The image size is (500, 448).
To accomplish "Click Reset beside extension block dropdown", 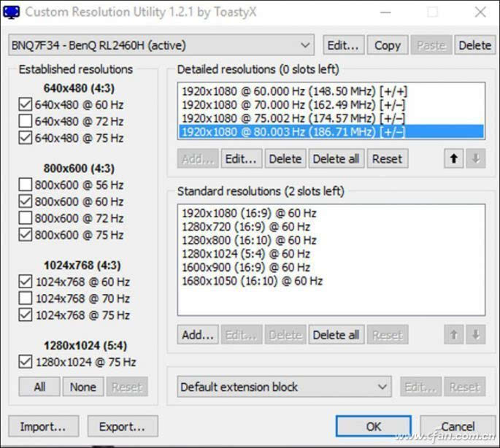I will click(x=465, y=387).
